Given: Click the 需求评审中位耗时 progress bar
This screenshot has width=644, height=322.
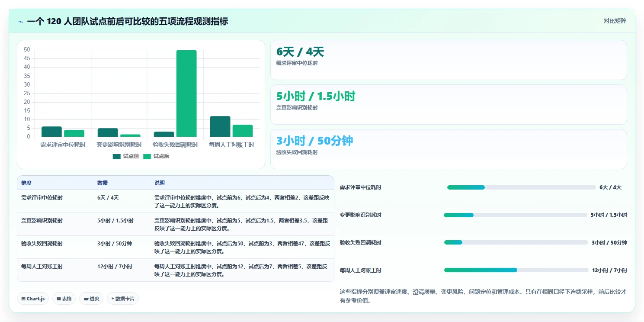Looking at the screenshot, I should pos(522,187).
